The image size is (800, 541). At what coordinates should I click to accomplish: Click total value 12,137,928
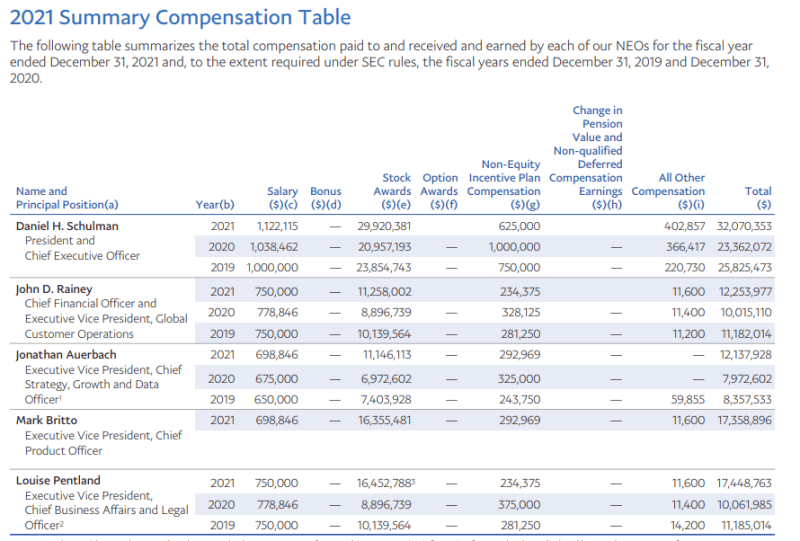(x=745, y=355)
